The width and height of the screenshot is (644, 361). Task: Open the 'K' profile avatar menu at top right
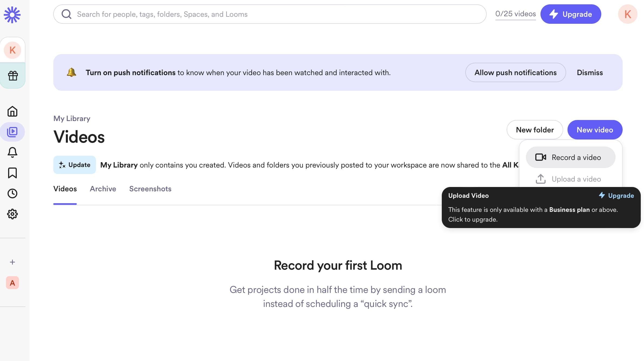tap(628, 14)
